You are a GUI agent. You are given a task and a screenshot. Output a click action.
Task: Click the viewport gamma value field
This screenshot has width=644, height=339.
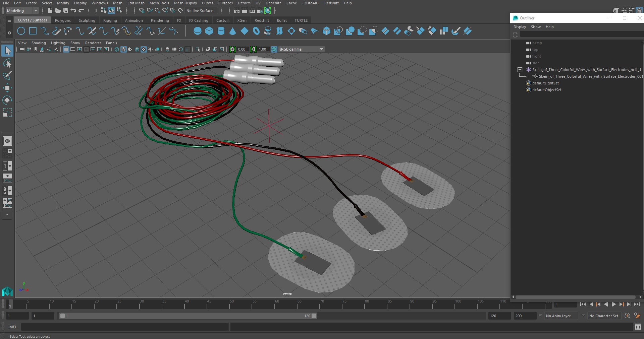[263, 49]
